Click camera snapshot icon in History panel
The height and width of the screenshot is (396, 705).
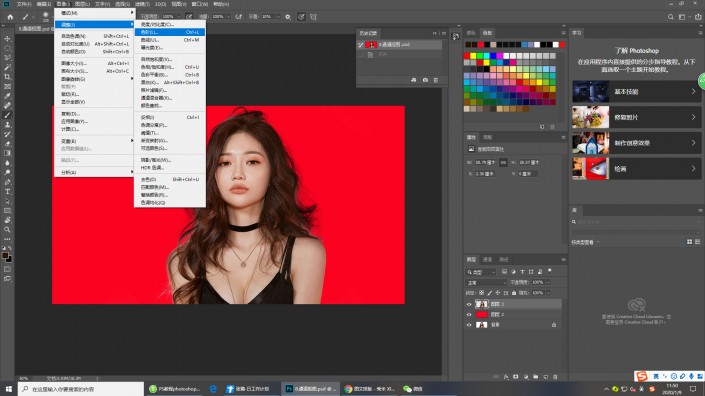pyautogui.click(x=425, y=80)
